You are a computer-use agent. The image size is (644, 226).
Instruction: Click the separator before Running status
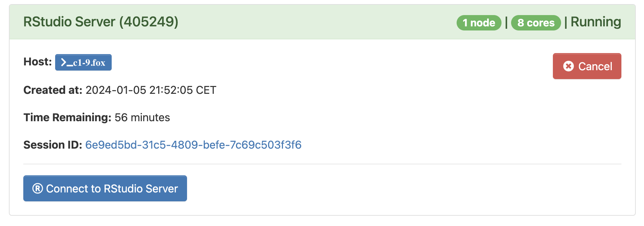pyautogui.click(x=566, y=23)
